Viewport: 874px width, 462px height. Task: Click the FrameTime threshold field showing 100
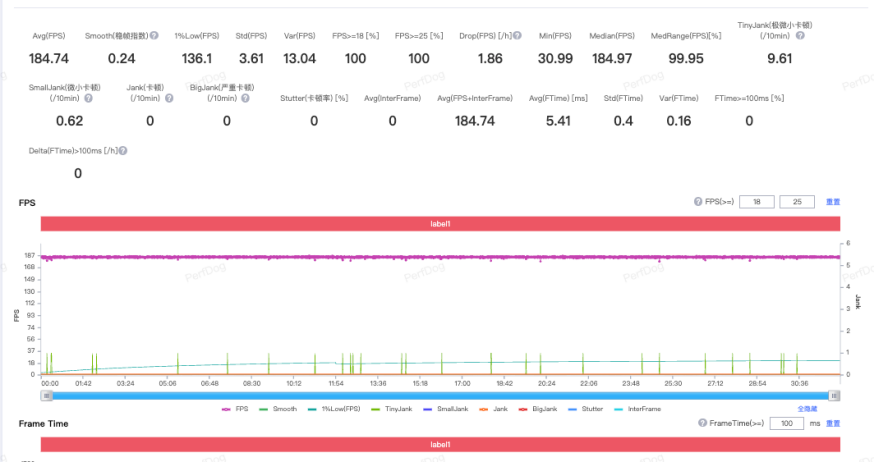(x=786, y=424)
